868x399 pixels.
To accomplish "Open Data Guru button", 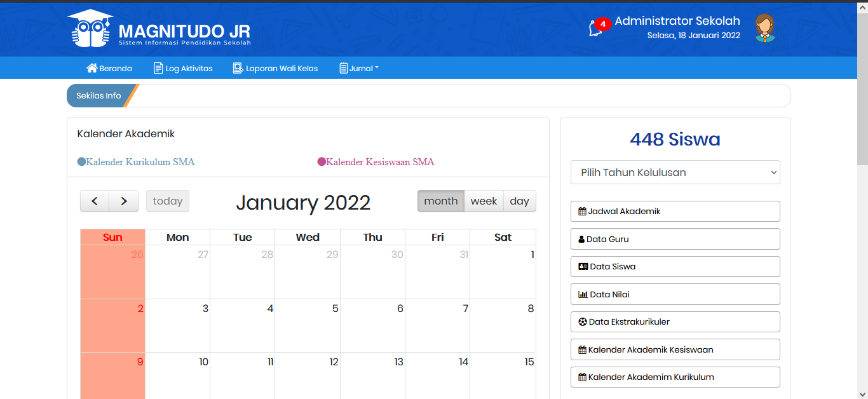I will [675, 239].
